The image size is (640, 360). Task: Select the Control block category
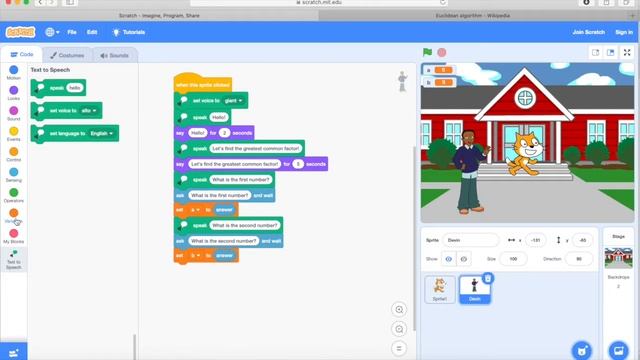(13, 154)
